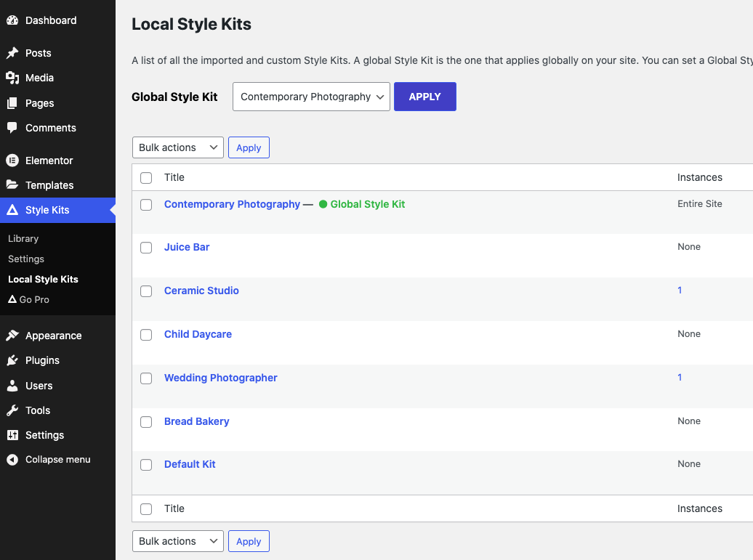Open the Elementor menu icon
The width and height of the screenshot is (753, 560).
tap(12, 160)
